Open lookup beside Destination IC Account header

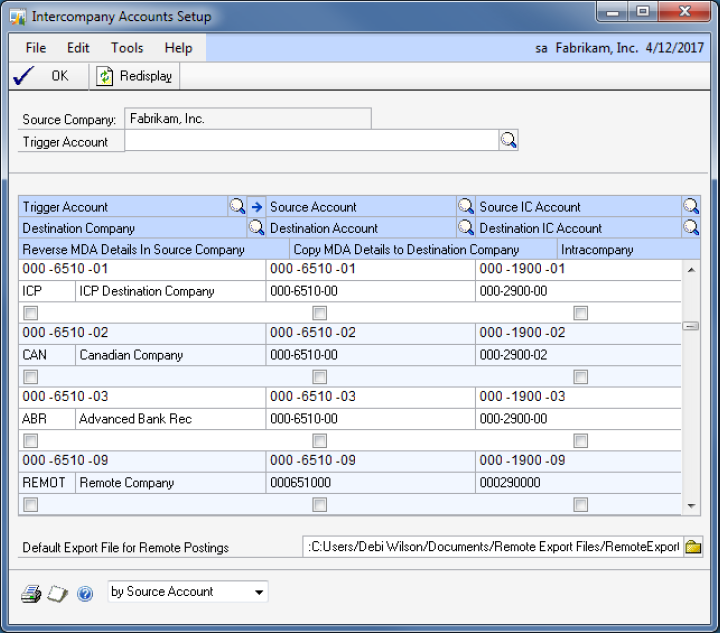tap(691, 228)
